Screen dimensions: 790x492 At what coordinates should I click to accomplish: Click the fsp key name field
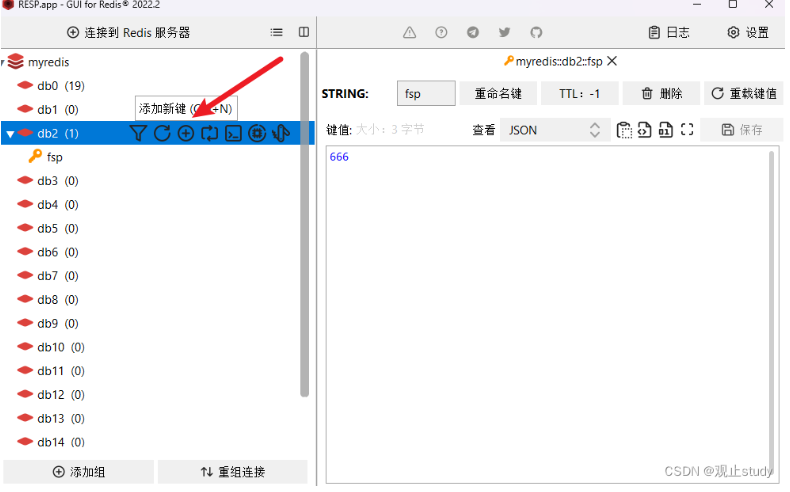click(x=426, y=94)
